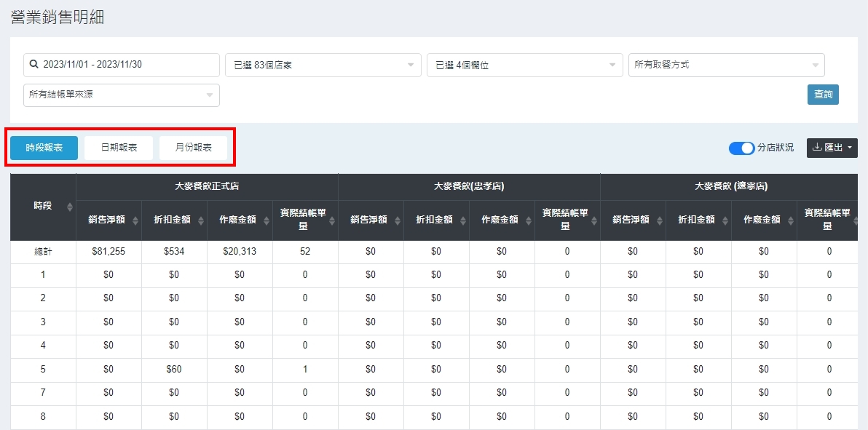Open the 已選 83個店家 dropdown

click(x=323, y=65)
